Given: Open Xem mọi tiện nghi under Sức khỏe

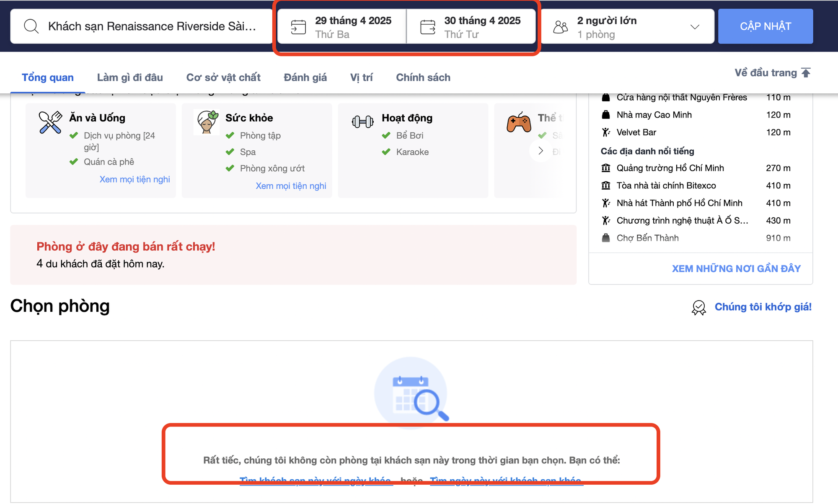Looking at the screenshot, I should (x=291, y=186).
